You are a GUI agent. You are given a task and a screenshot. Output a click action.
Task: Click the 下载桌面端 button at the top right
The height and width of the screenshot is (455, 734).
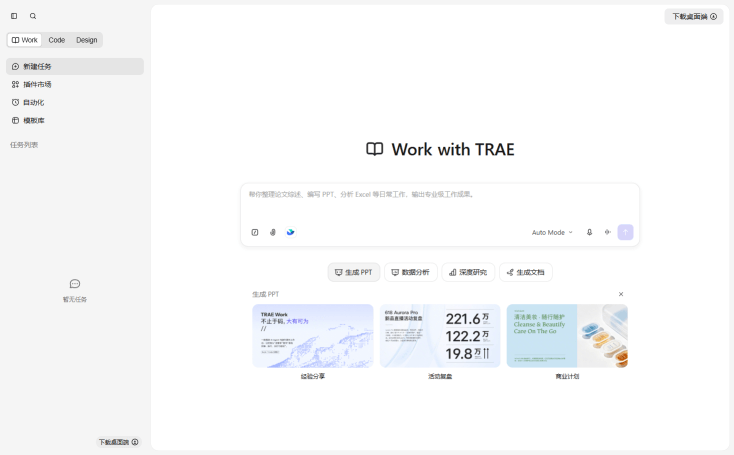pos(694,16)
